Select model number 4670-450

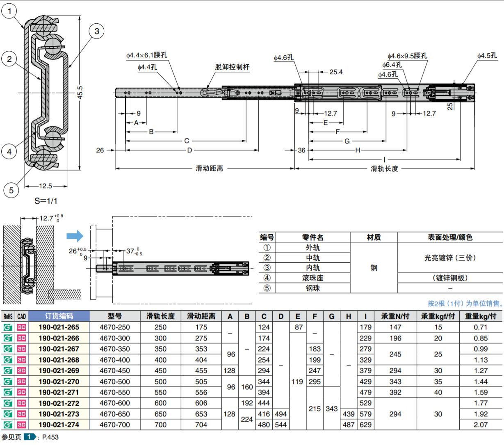click(115, 371)
